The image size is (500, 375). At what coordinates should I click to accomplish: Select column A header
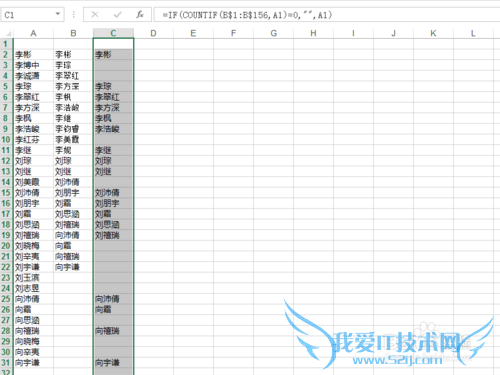coord(33,33)
